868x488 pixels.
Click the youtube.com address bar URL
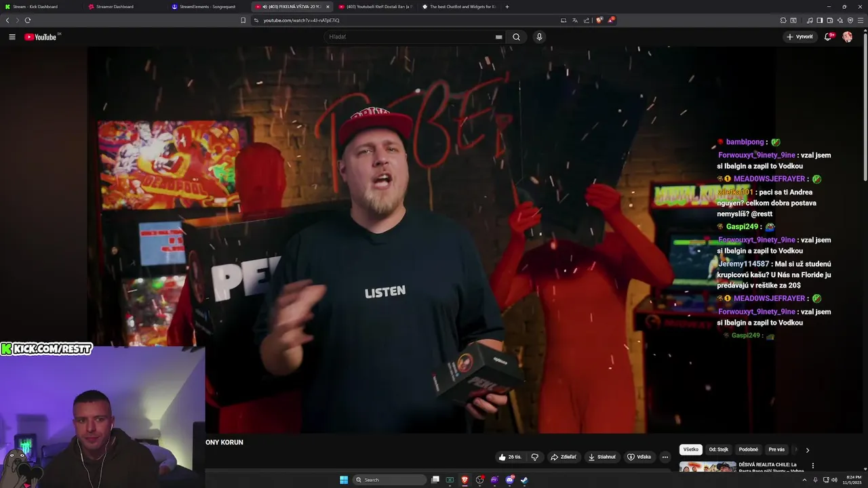click(301, 20)
